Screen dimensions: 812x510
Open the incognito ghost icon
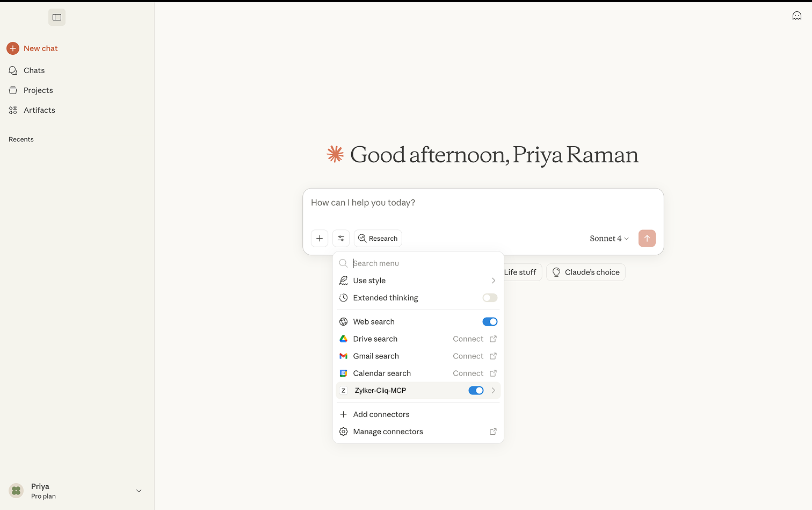tap(797, 16)
